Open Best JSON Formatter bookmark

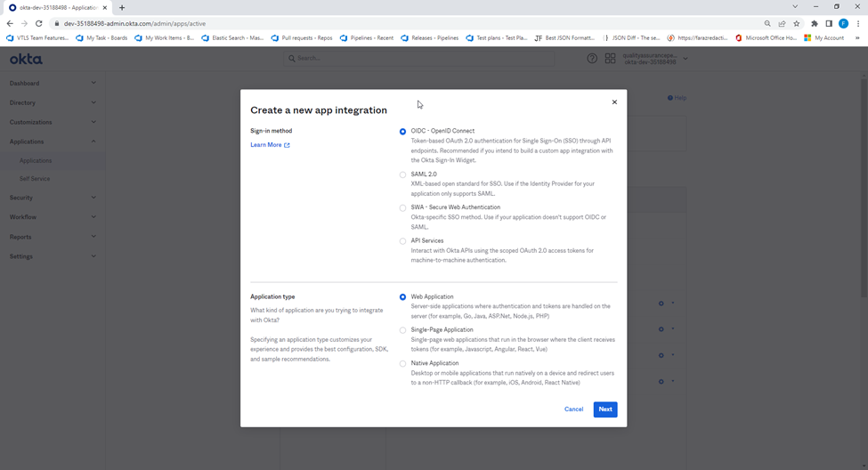click(x=564, y=38)
